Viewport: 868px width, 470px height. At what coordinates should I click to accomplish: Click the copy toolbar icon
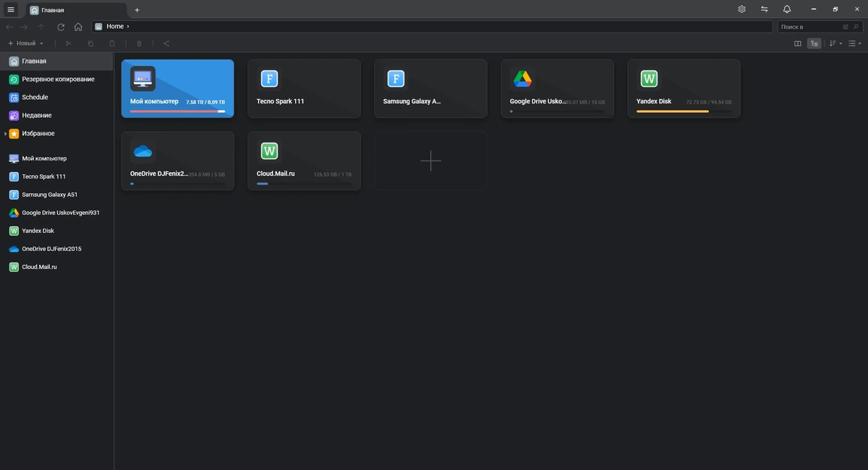coord(90,43)
